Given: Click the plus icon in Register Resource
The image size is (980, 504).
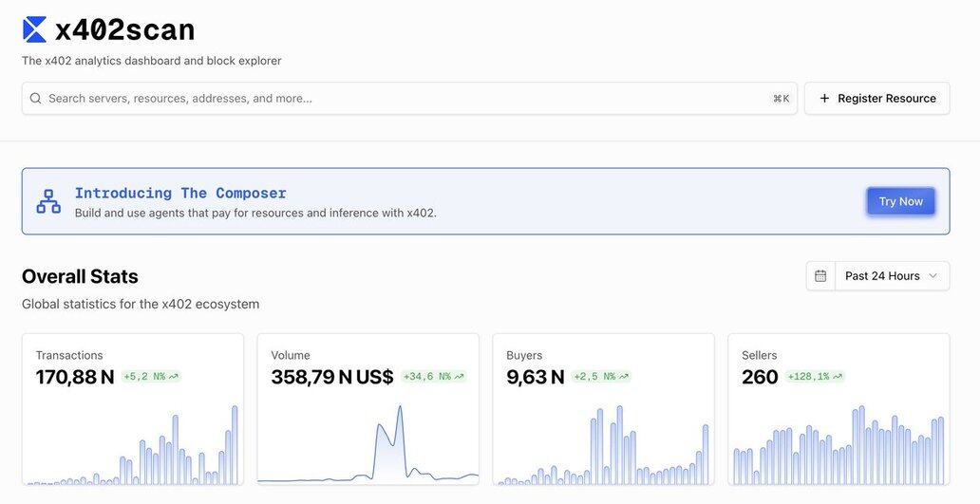Looking at the screenshot, I should point(824,99).
